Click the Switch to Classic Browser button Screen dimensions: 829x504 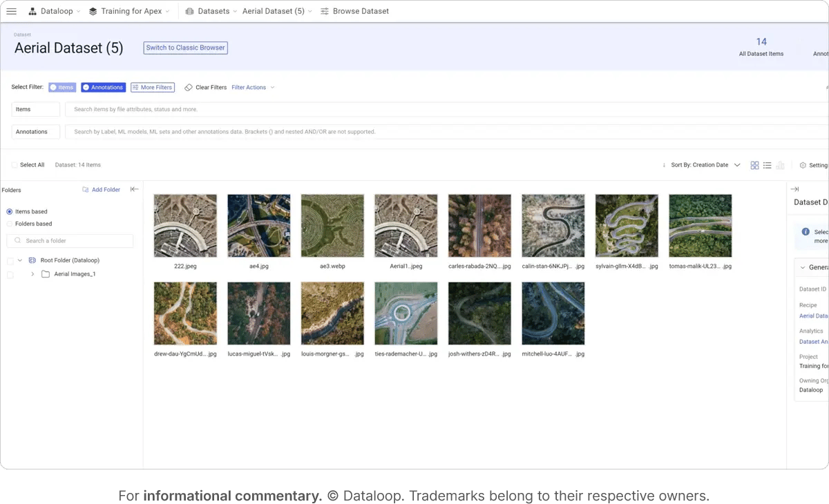(x=185, y=48)
